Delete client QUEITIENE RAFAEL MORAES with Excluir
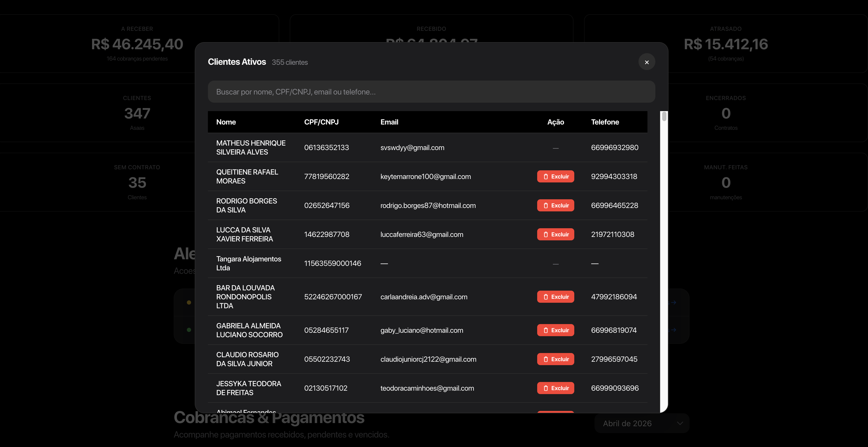 click(x=555, y=176)
